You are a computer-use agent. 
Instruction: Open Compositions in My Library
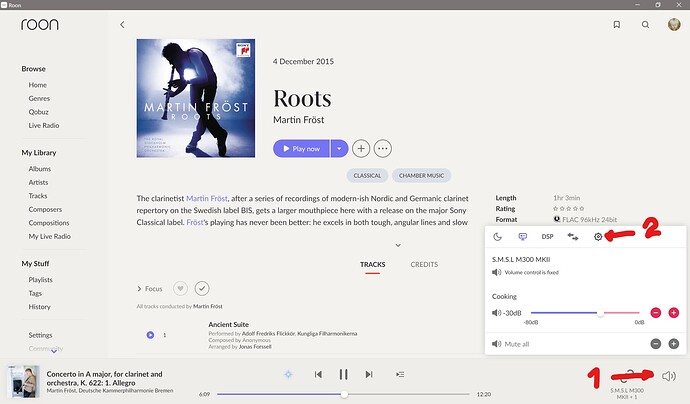tap(49, 223)
